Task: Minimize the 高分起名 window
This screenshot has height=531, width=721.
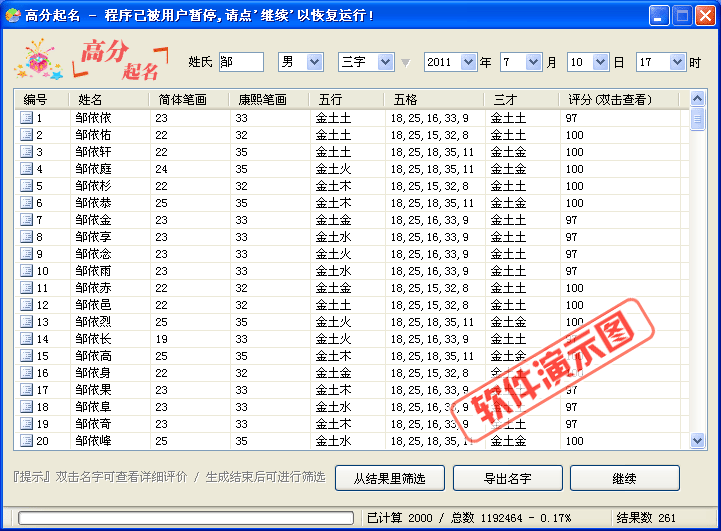Action: pos(658,16)
